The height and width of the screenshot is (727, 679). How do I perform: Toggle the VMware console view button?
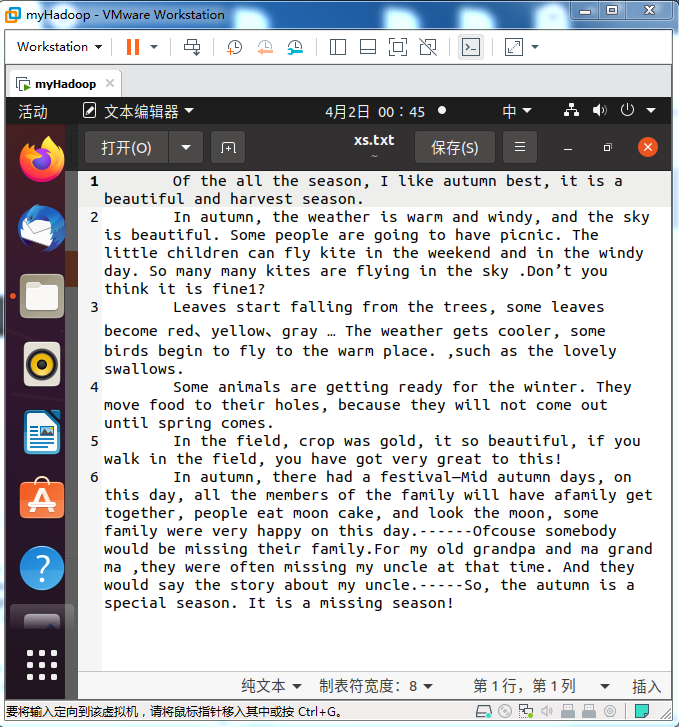click(471, 47)
